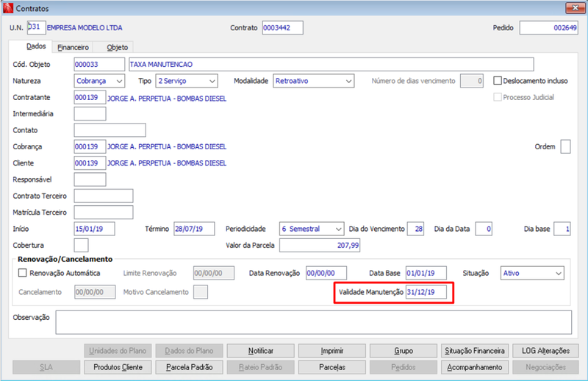588x381 pixels.
Task: Click the Intermediária field
Action: tap(90, 114)
